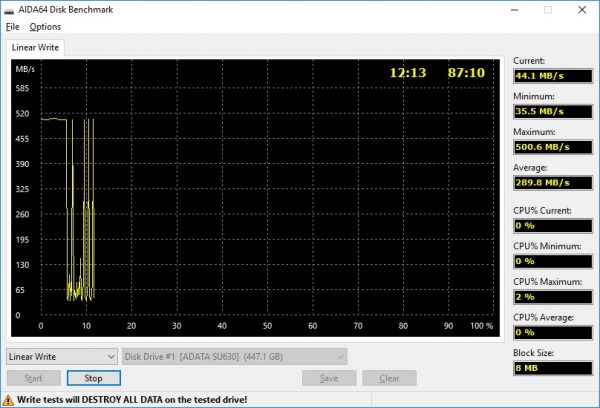Screen dimensions: 600x408
Task: Click the Maximum speed value 500.6 MB/s
Action: (x=553, y=147)
